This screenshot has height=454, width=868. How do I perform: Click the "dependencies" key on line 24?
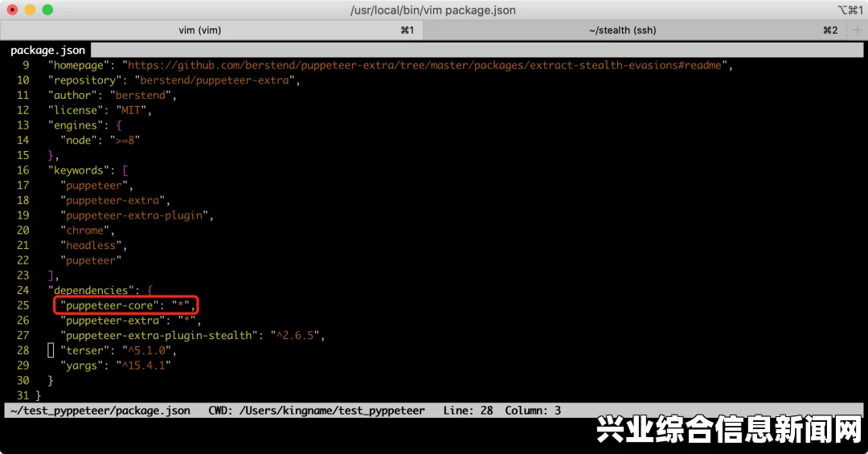tap(91, 290)
